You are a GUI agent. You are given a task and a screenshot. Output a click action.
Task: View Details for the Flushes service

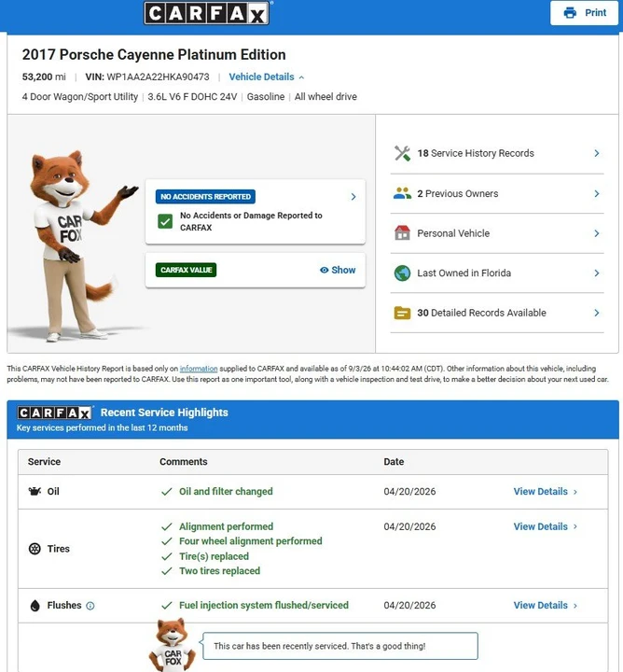tap(545, 605)
